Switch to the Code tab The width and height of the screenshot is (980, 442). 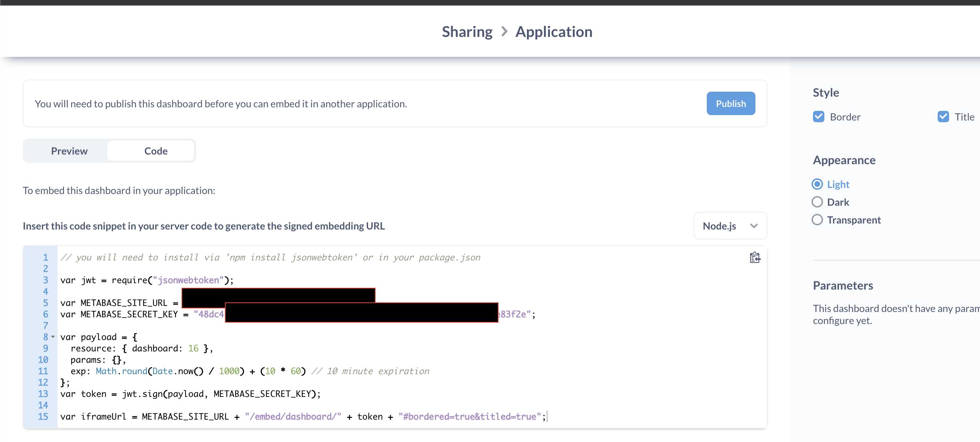156,151
